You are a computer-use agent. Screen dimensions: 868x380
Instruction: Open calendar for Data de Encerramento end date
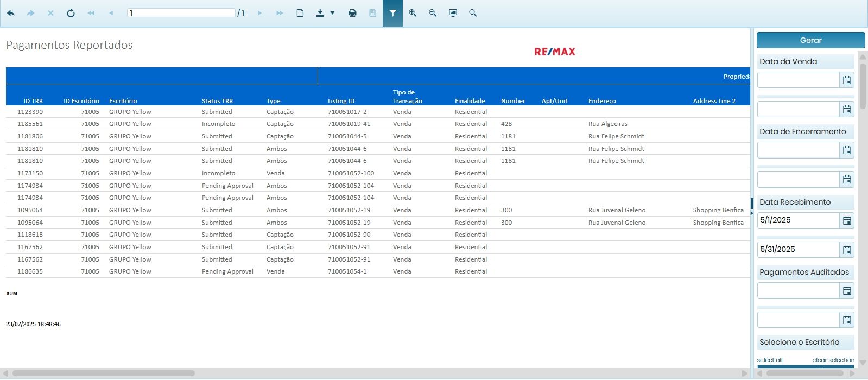(847, 180)
